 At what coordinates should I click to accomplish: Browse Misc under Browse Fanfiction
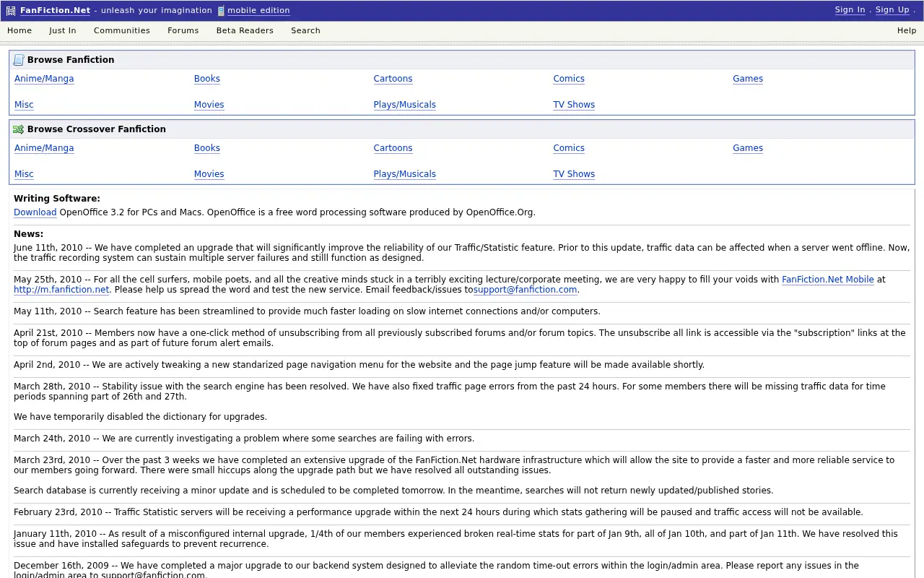[x=24, y=105]
